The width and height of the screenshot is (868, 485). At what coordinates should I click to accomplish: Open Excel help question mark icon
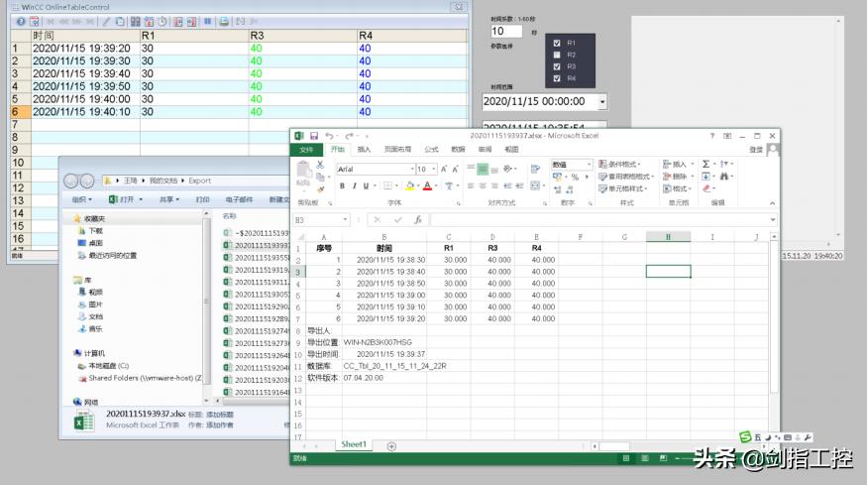(711, 136)
